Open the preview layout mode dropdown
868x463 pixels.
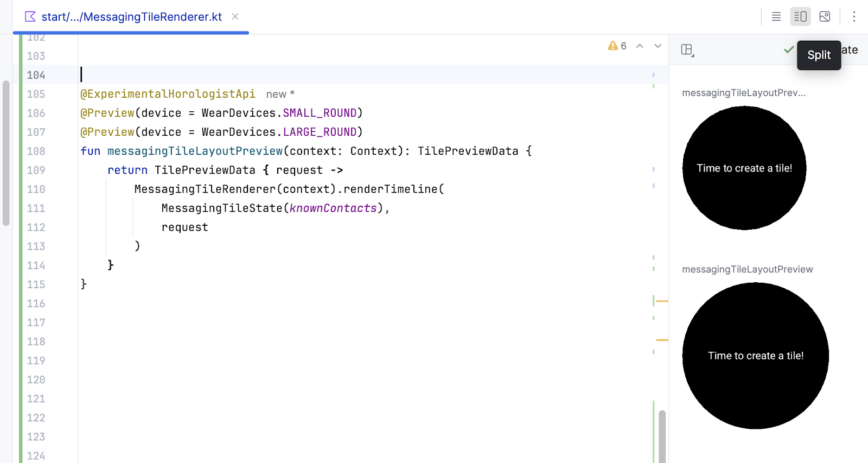(x=687, y=50)
